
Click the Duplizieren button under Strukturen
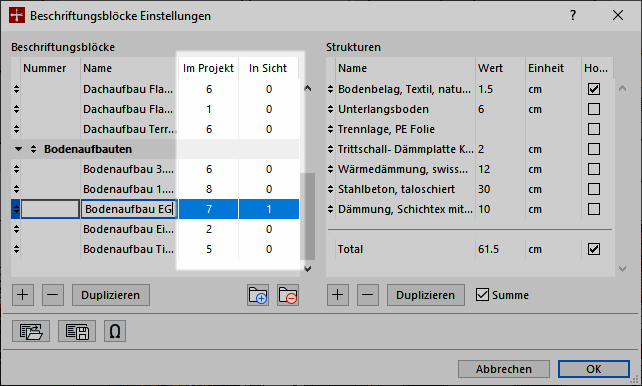point(426,295)
